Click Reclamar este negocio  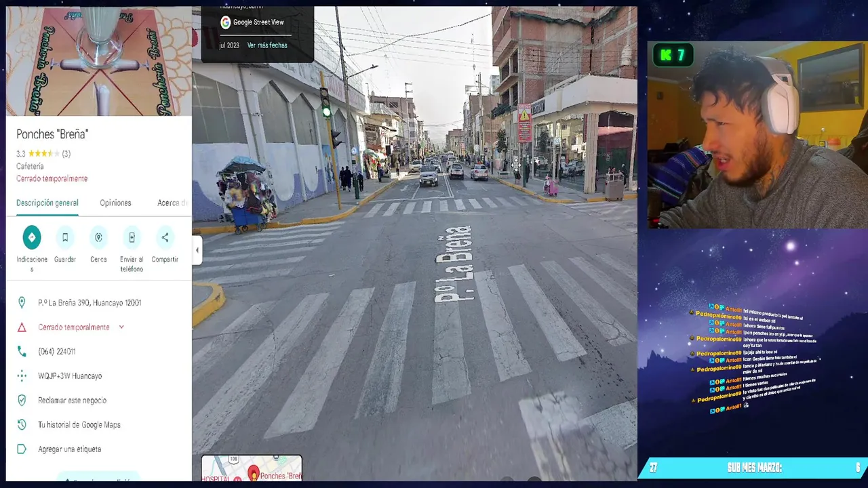pyautogui.click(x=72, y=401)
